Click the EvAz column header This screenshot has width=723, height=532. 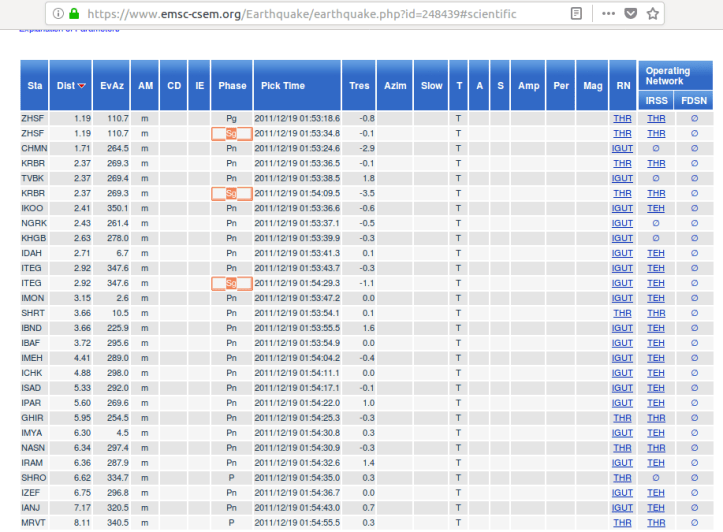(110, 86)
